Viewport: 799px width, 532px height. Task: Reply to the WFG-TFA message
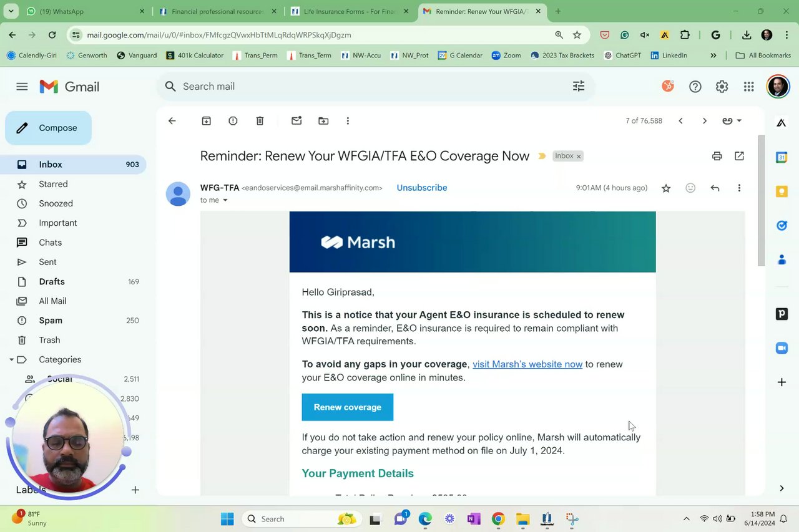pos(715,188)
